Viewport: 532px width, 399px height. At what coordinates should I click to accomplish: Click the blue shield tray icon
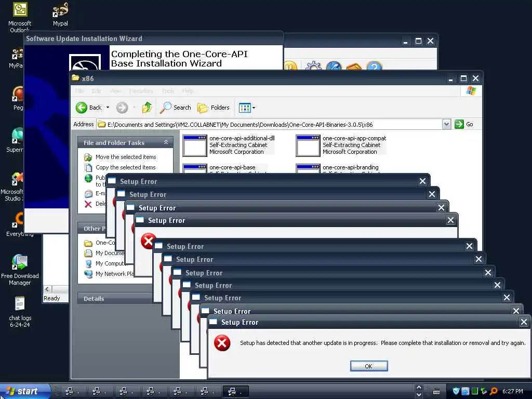click(x=456, y=391)
